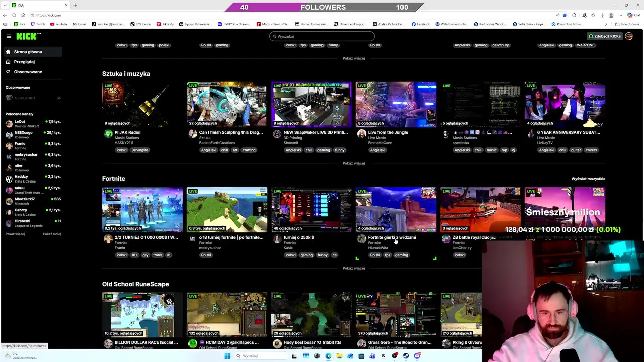Open TikFinity bookmark
644x362 pixels.
click(x=165, y=24)
